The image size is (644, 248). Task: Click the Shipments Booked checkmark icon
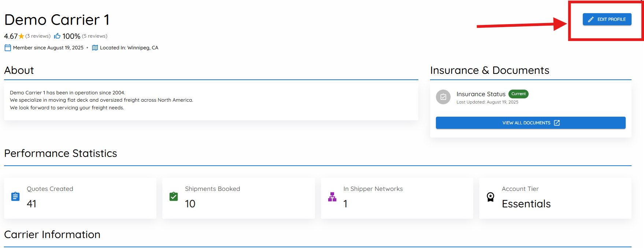(x=174, y=196)
